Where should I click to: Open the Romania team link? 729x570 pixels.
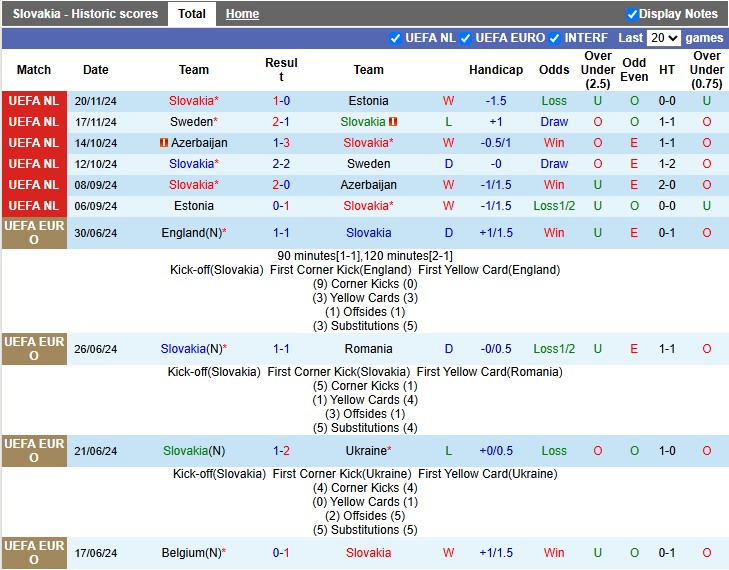click(368, 349)
